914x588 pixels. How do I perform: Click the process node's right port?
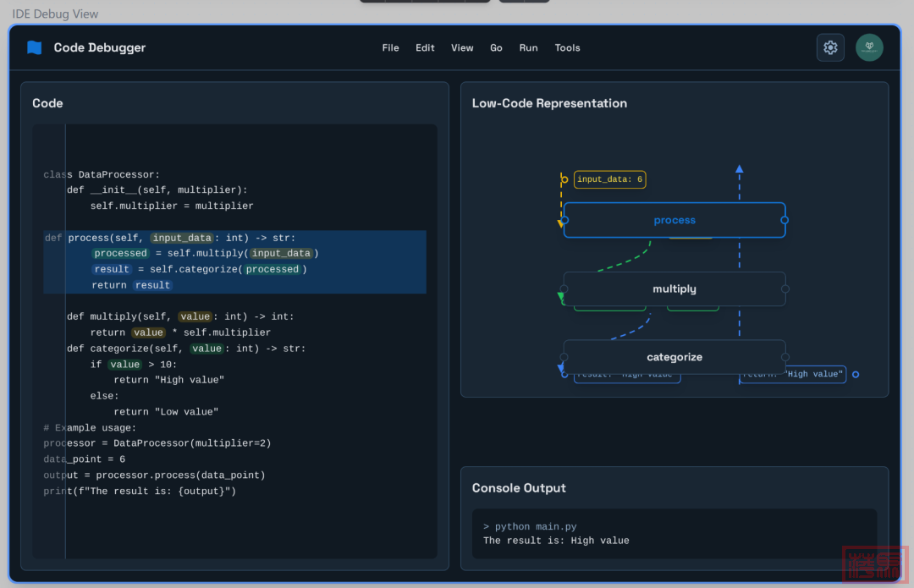785,220
